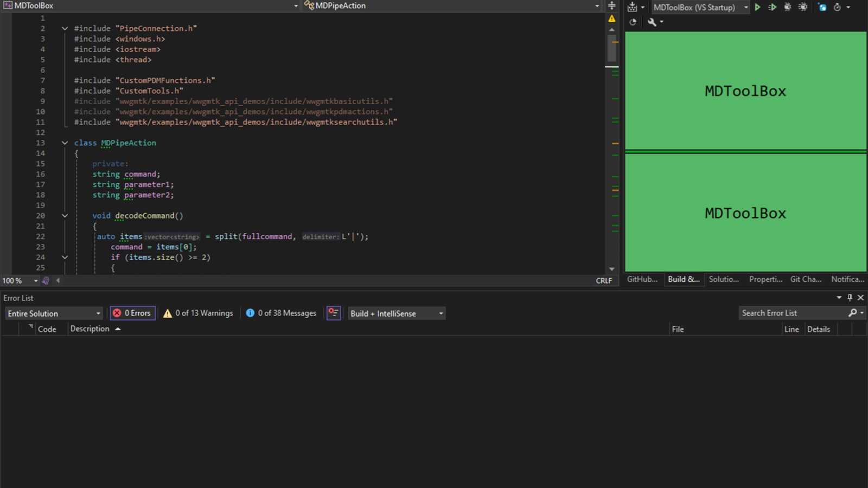Sort errors by the Description column header
The width and height of the screenshot is (868, 488).
point(90,329)
